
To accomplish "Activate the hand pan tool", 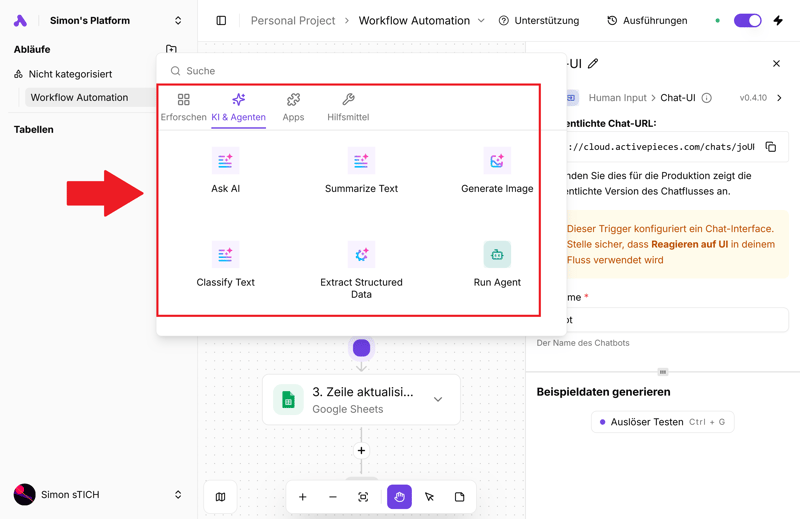I will pos(399,497).
